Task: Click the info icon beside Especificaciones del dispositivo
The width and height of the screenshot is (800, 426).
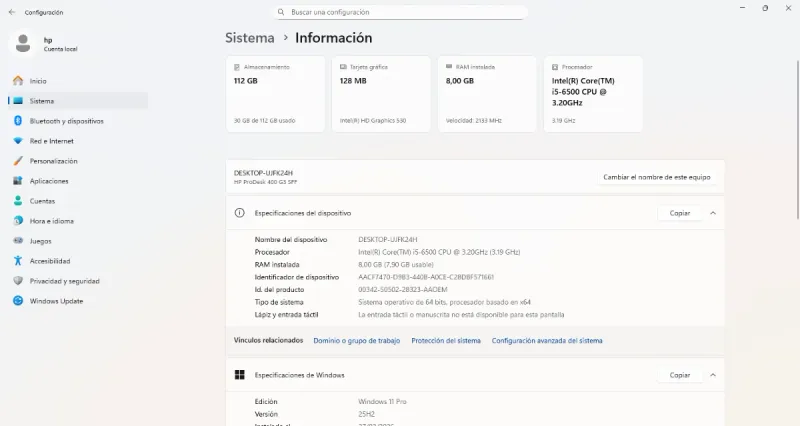Action: click(x=239, y=213)
